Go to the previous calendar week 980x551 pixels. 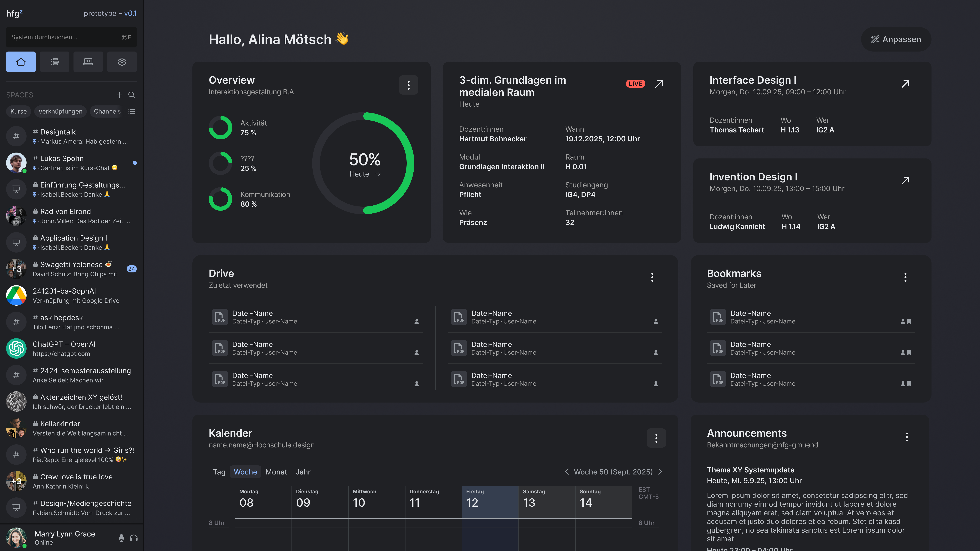point(566,472)
